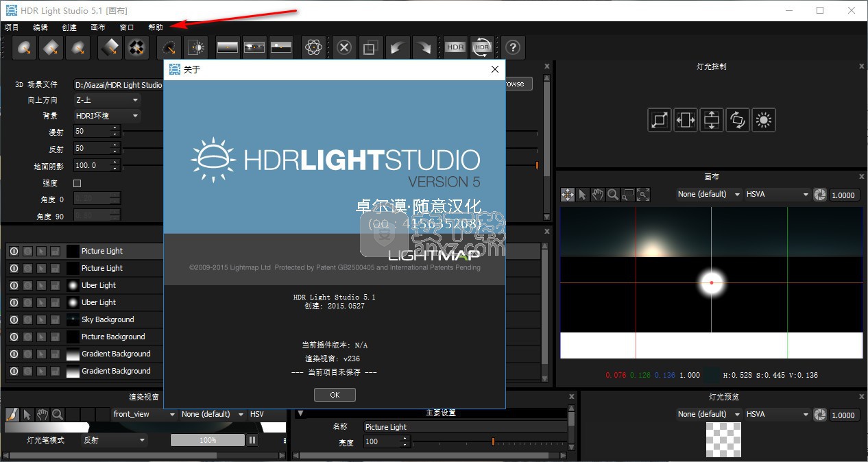Click the redo curved arrow toolbar icon
Viewport: 868px width, 462px height.
tap(424, 47)
